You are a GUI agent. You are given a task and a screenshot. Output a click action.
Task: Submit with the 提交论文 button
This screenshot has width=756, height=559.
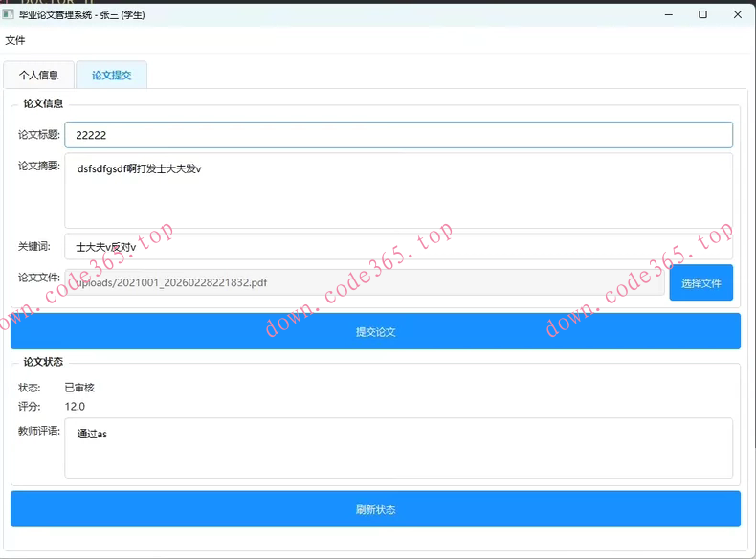(375, 331)
